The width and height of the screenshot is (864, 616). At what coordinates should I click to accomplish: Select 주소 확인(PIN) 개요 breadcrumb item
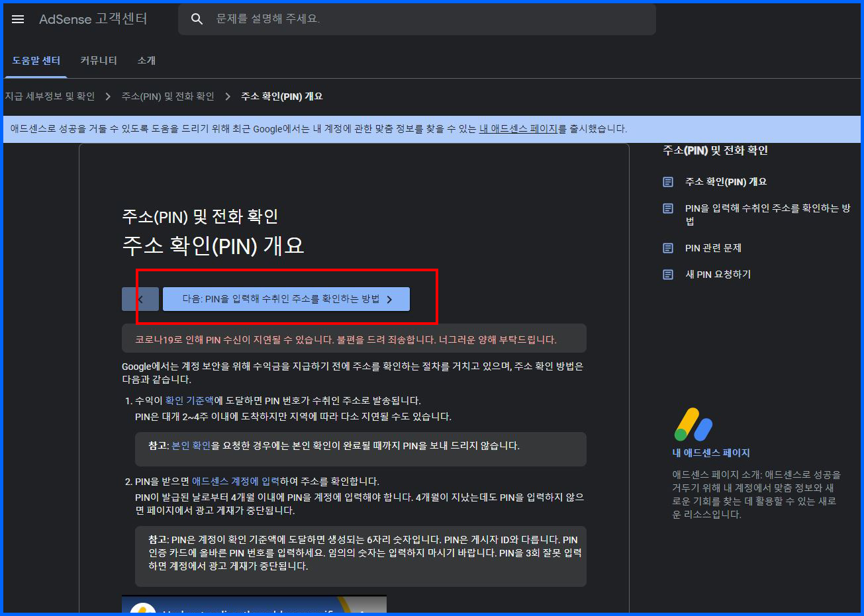click(282, 97)
